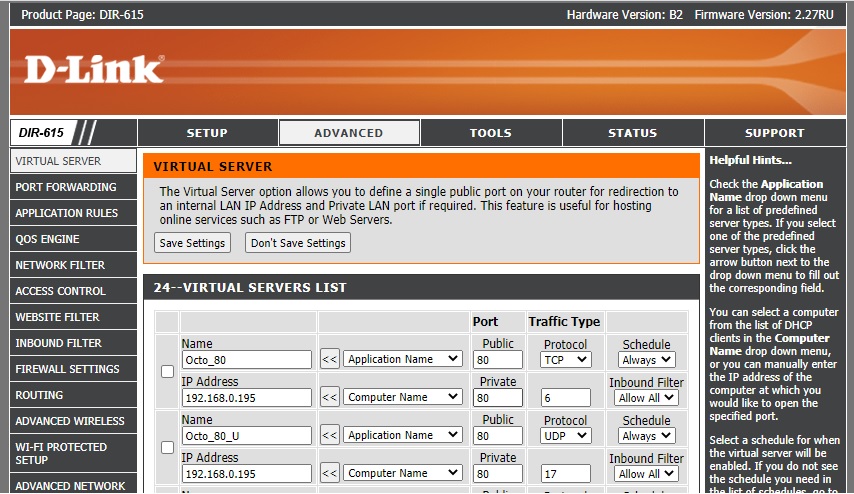Click the IP Address field for Octo_80_U
The height and width of the screenshot is (494, 854).
point(247,474)
